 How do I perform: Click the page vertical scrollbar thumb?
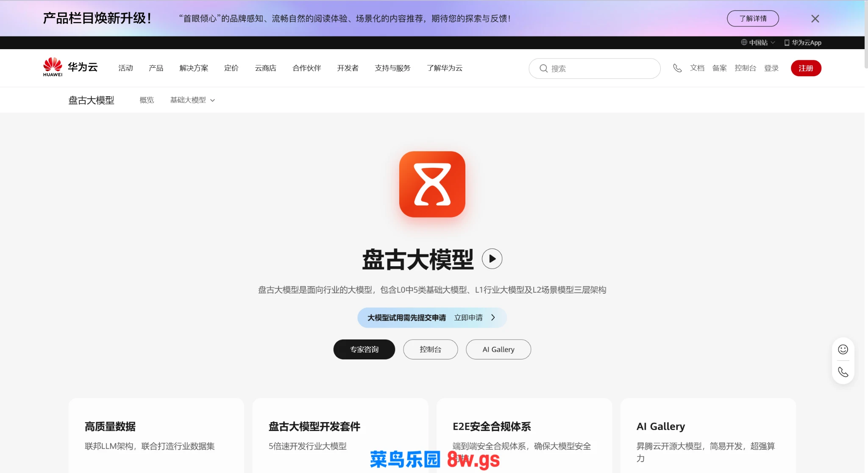pos(866,34)
